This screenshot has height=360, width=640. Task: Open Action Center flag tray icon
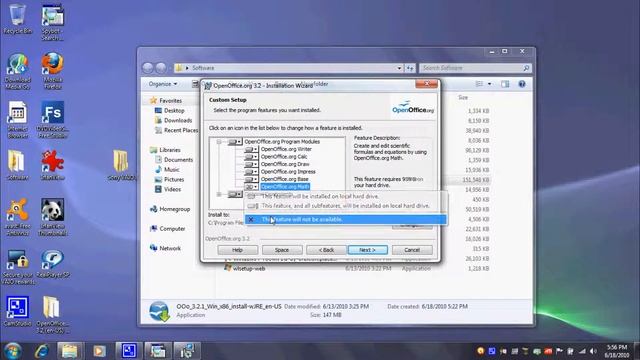559,351
